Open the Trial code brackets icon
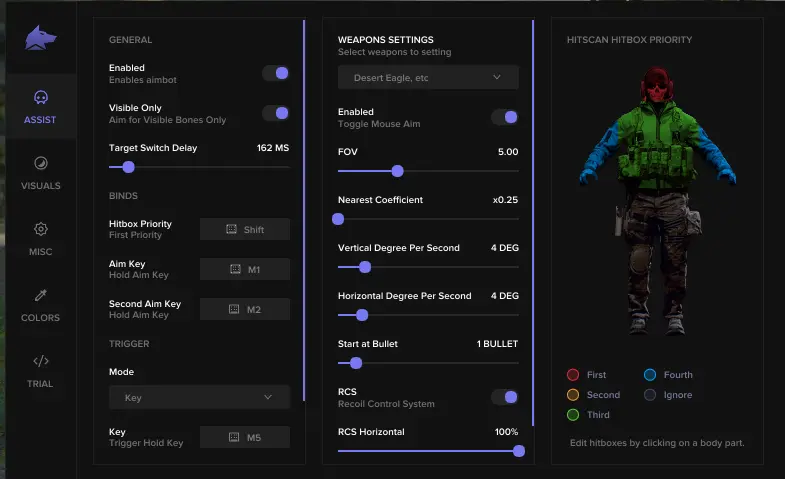 point(41,361)
